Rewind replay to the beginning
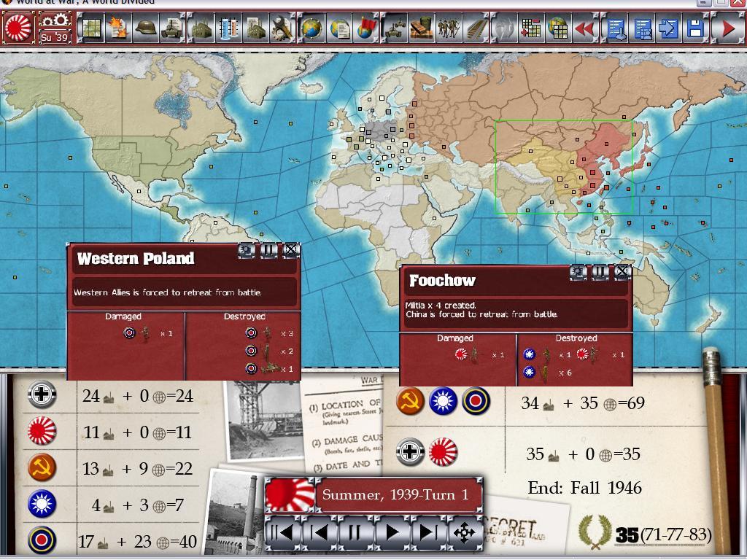 pos(283,532)
